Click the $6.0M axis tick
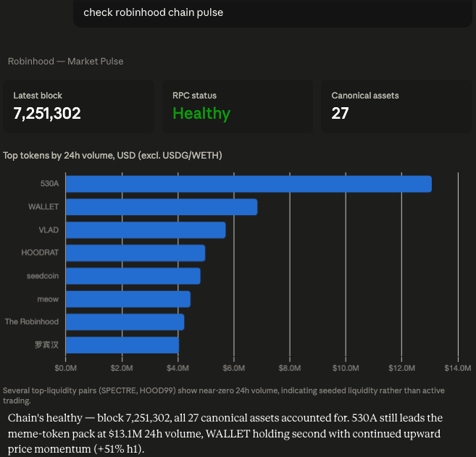This screenshot has width=476, height=457. [x=234, y=368]
